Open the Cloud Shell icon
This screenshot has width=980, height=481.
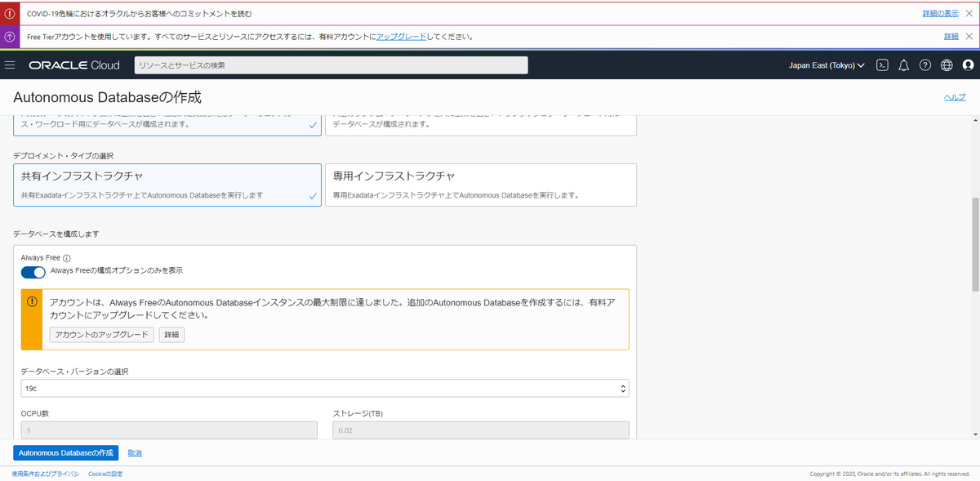coord(882,65)
